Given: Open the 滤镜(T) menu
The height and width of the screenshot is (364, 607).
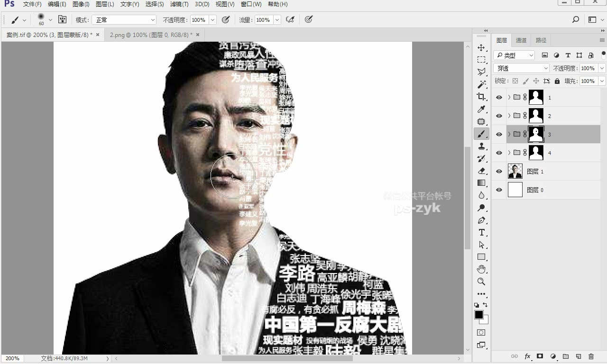Looking at the screenshot, I should point(179,4).
